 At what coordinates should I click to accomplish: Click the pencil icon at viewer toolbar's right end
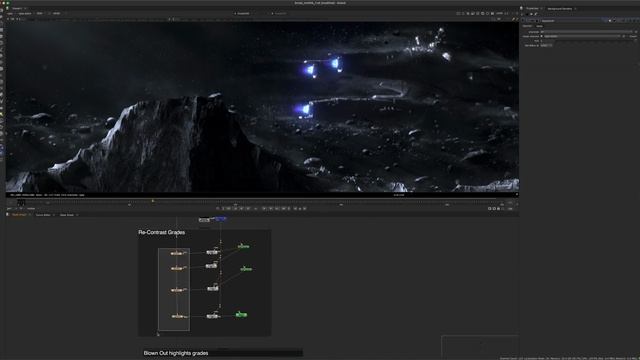(x=513, y=19)
